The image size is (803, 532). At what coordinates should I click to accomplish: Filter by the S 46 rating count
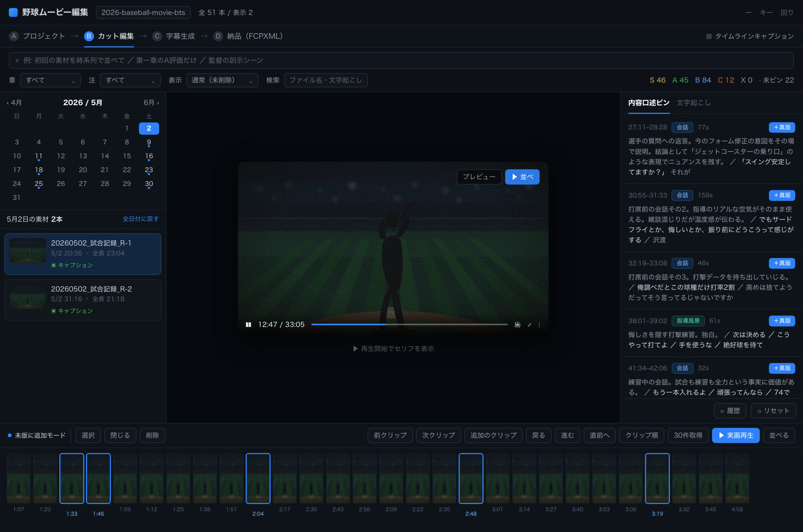click(658, 80)
